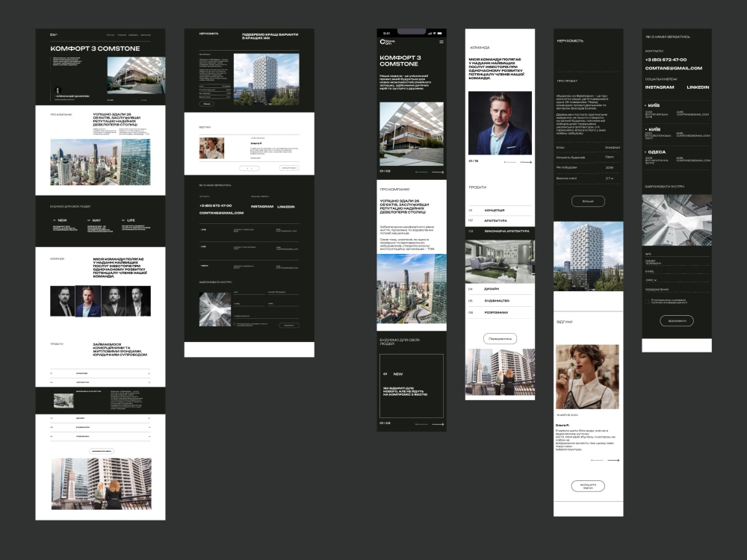Click the two women on balcony photo in desktop mockup
Viewport: 747px width, 560px height.
tap(102, 484)
